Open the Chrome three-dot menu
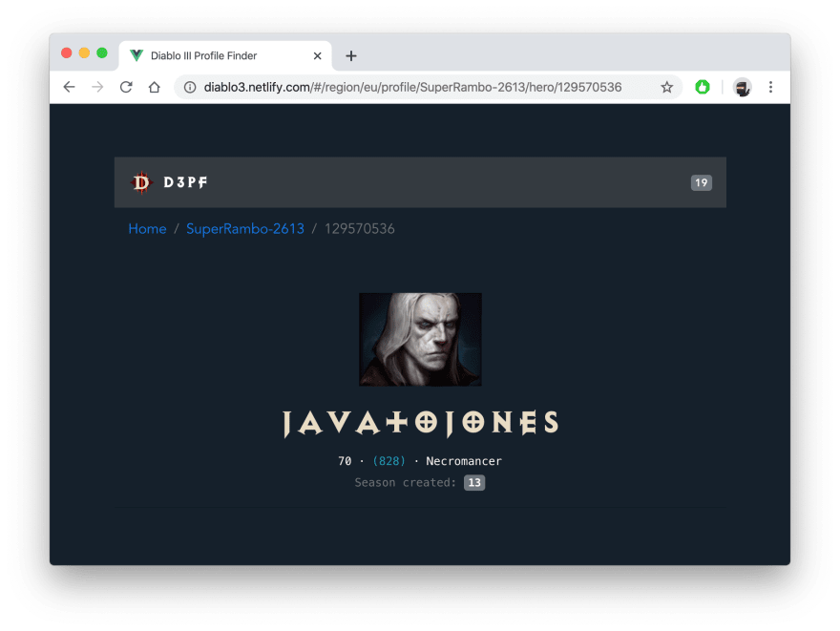Viewport: 840px width, 631px height. tap(770, 87)
